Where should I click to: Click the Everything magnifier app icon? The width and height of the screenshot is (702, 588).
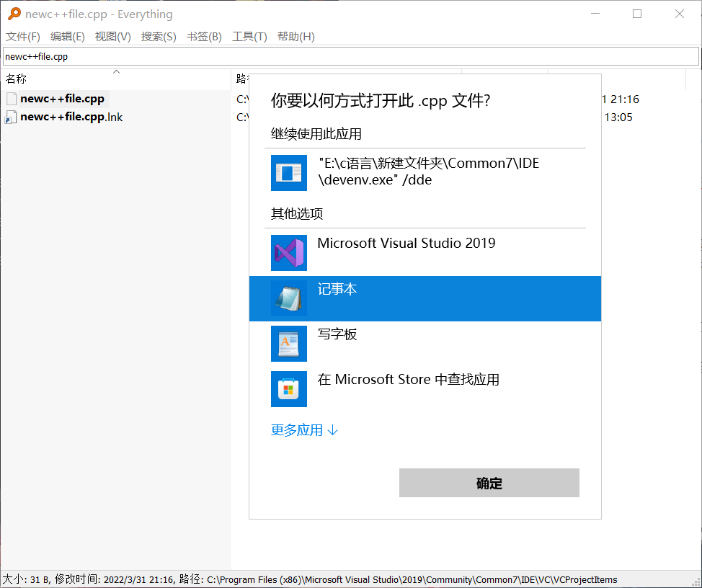14,14
